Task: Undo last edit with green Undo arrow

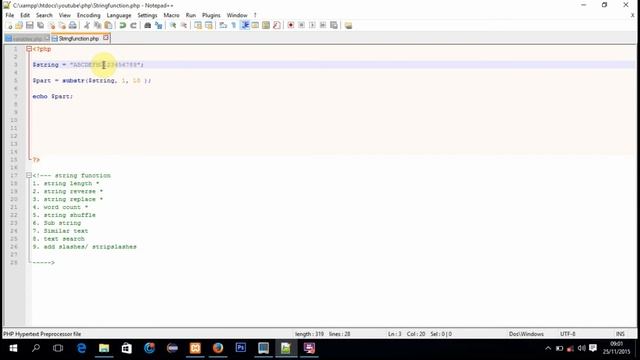Action: (x=122, y=26)
